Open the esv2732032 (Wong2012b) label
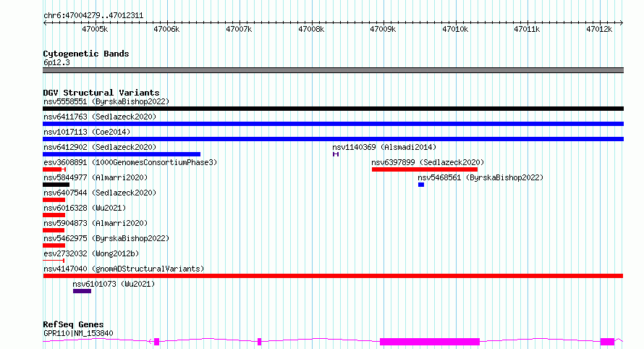The height and width of the screenshot is (349, 644). click(91, 253)
